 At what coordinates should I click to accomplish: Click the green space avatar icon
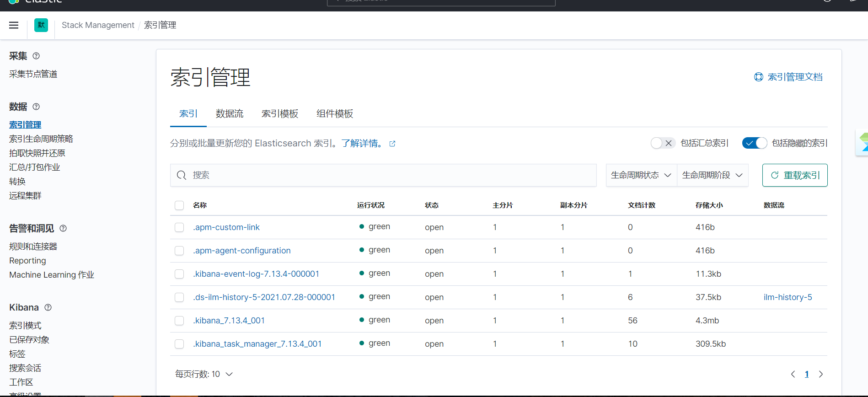(x=41, y=25)
